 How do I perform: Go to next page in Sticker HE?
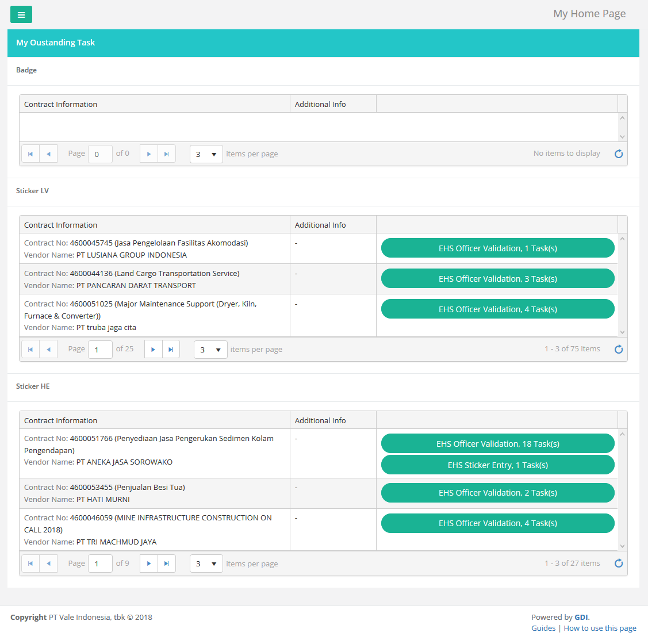[149, 563]
